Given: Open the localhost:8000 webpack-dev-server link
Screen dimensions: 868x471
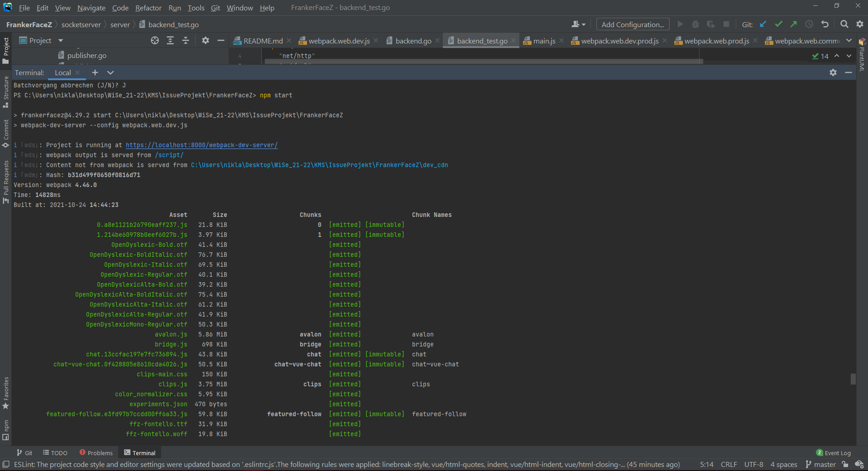Looking at the screenshot, I should 202,145.
